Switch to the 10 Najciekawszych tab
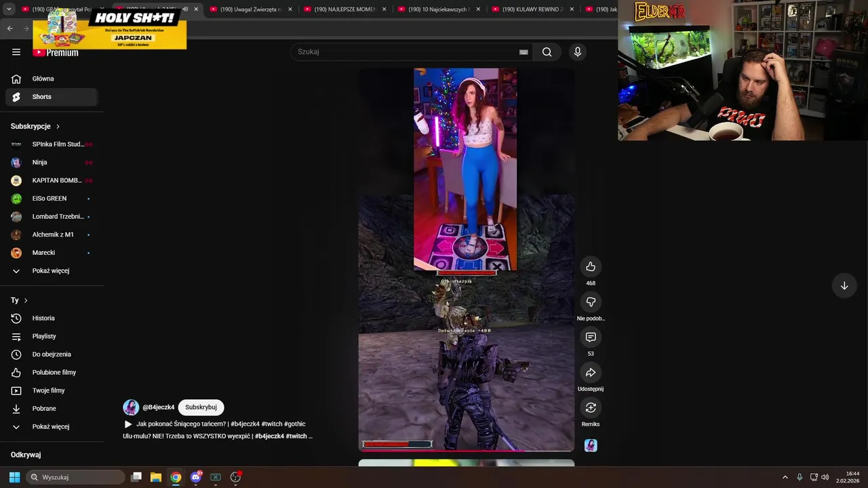The image size is (868, 488). [x=437, y=9]
